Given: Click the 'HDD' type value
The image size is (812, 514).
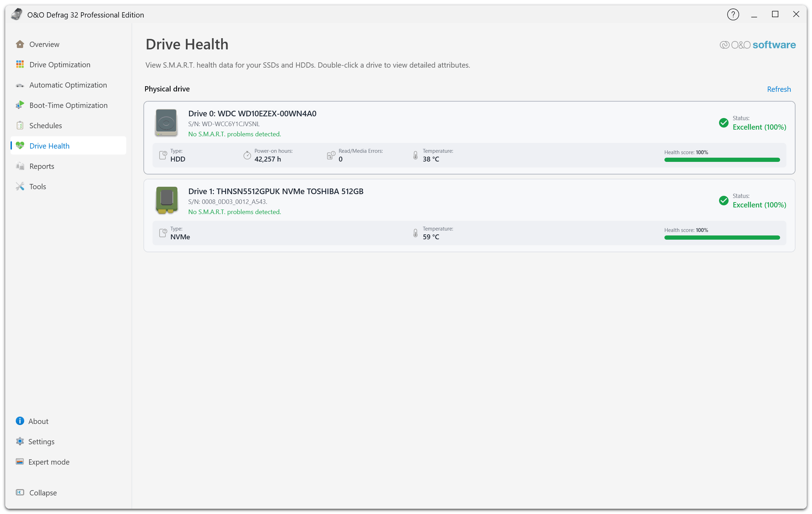Looking at the screenshot, I should [178, 159].
